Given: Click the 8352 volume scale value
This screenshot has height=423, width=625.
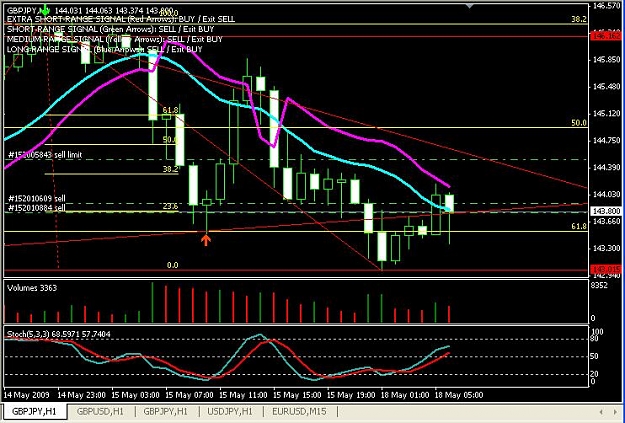Looking at the screenshot, I should (x=599, y=285).
